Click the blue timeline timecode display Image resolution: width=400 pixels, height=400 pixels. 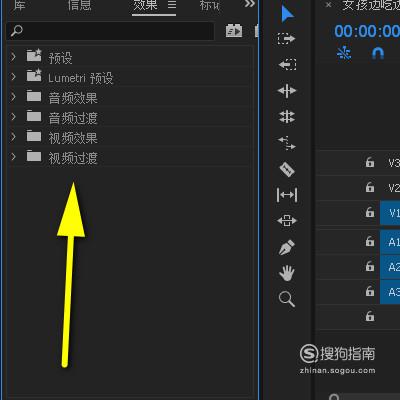pos(367,32)
